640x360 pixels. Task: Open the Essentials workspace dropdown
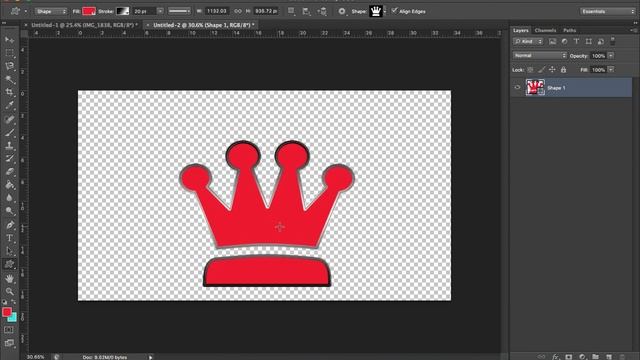tap(607, 11)
